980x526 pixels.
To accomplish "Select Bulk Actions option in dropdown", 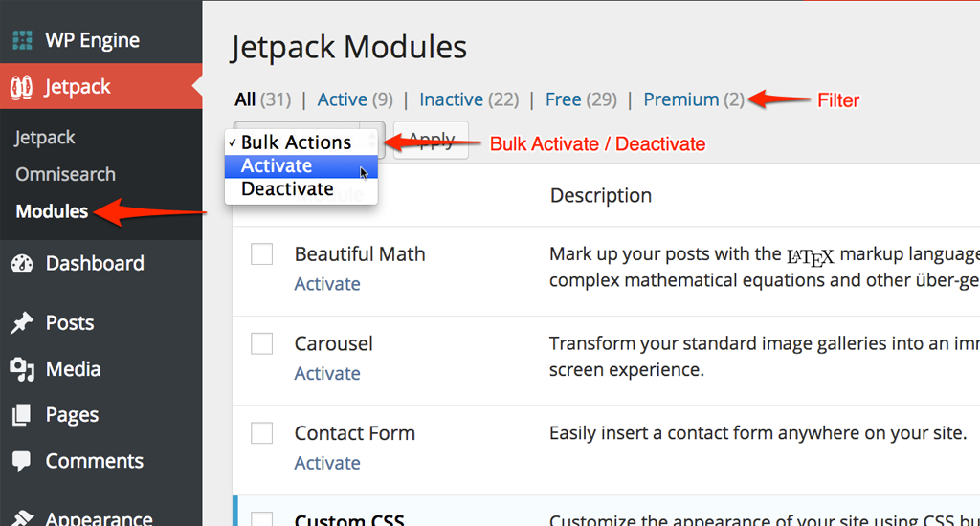I will (x=301, y=142).
